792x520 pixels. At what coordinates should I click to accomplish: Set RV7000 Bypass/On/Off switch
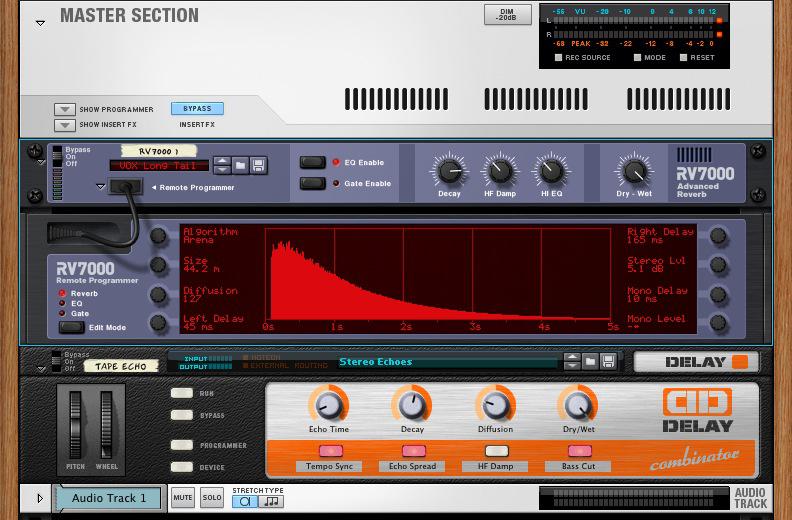tap(58, 157)
